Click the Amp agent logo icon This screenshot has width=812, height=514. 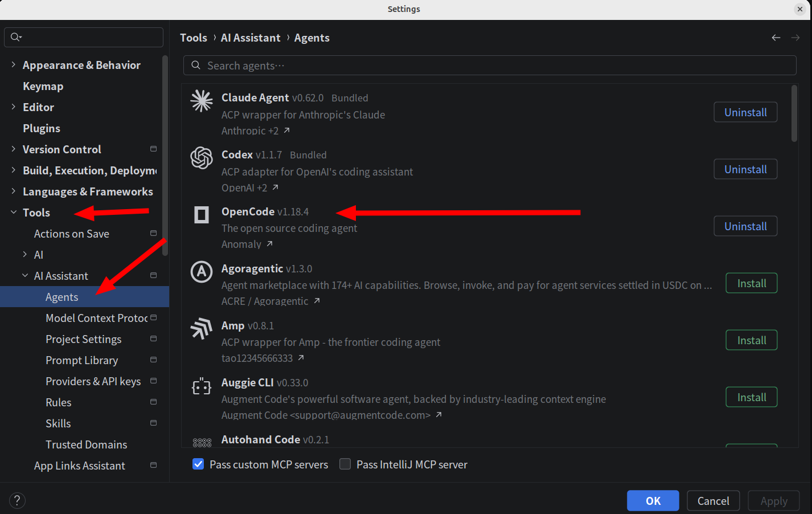(202, 329)
